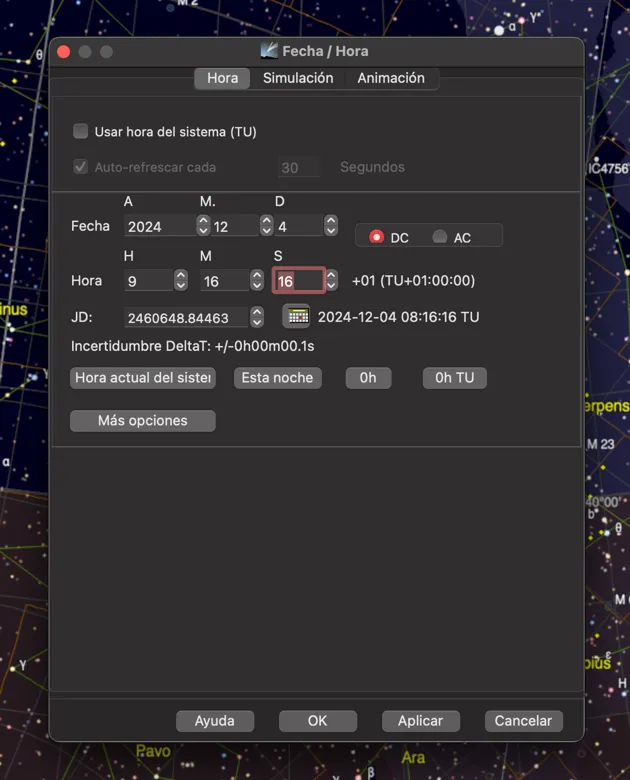The image size is (630, 780).
Task: Click the Skychart icon in title bar
Action: click(269, 51)
